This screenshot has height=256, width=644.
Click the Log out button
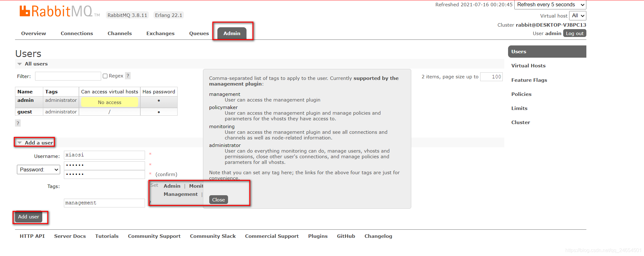(x=574, y=34)
